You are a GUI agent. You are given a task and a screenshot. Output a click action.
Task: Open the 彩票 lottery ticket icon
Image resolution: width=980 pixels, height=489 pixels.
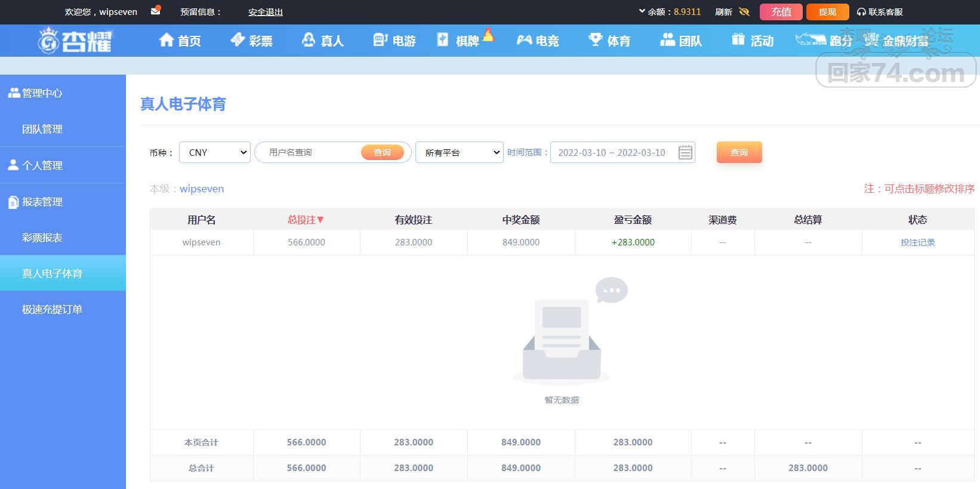coord(238,40)
